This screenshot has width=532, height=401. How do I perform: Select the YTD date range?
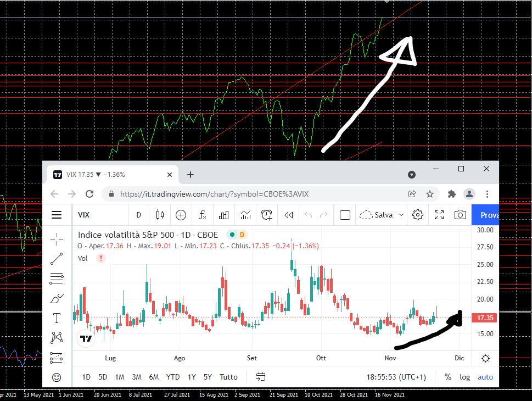(x=173, y=377)
